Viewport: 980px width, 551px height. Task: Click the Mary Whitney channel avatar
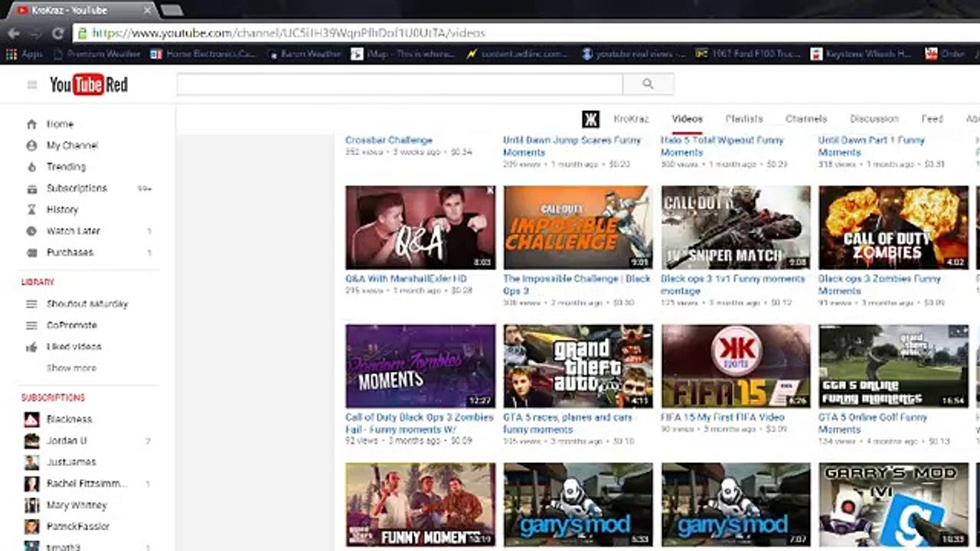[31, 505]
